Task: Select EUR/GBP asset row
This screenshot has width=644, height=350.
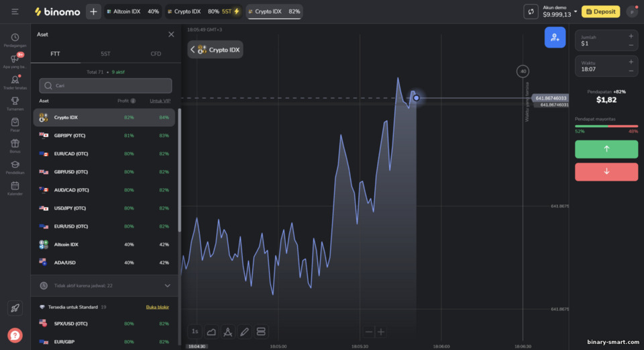Action: coord(104,342)
